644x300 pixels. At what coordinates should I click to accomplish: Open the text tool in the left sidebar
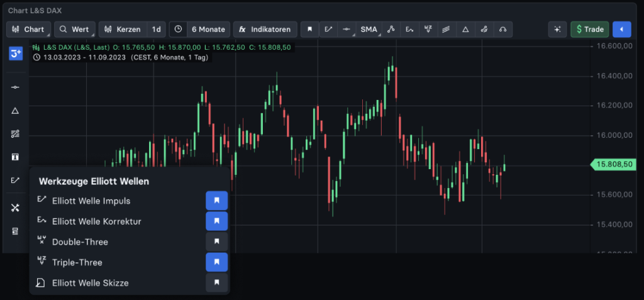16,157
